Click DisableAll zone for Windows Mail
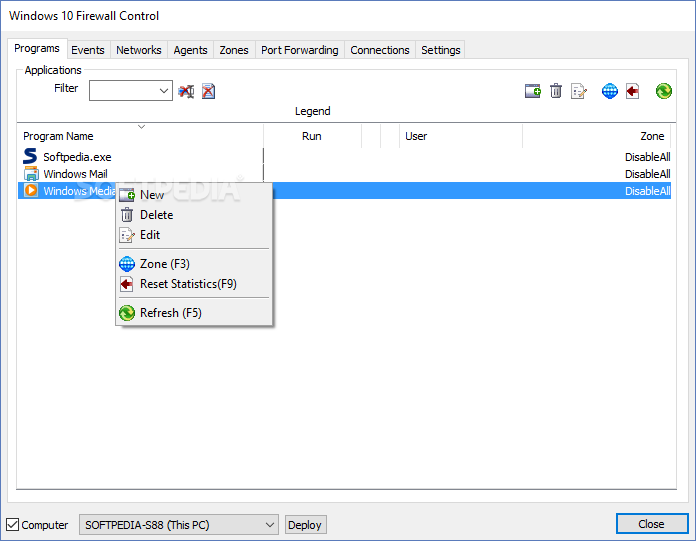The height and width of the screenshot is (541, 696). (x=647, y=174)
